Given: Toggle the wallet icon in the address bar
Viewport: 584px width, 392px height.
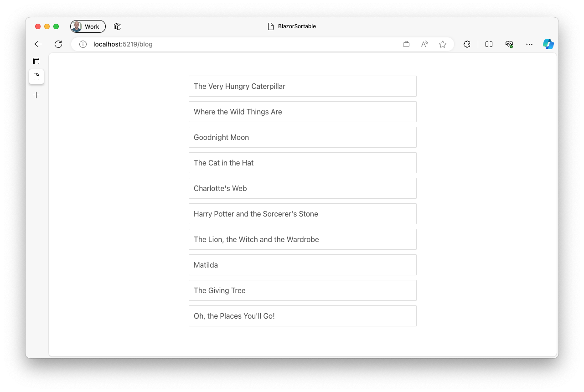Looking at the screenshot, I should [406, 44].
